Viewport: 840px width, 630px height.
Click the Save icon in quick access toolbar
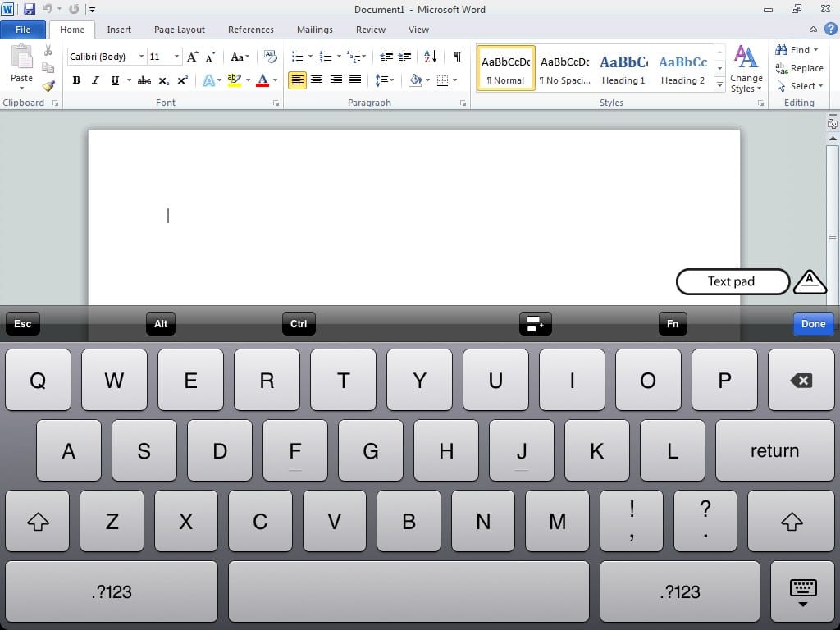click(x=30, y=9)
